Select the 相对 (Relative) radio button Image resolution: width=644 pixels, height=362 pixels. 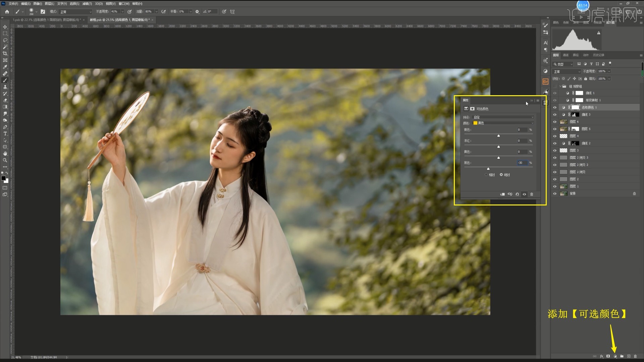click(x=486, y=175)
